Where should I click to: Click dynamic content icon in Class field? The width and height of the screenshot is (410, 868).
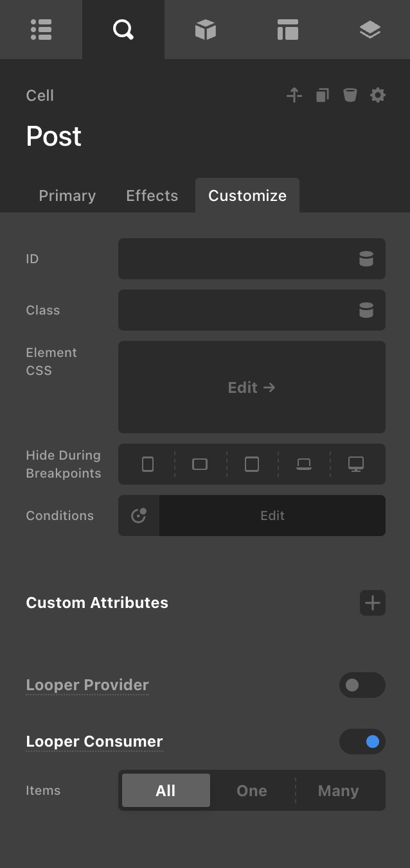366,310
